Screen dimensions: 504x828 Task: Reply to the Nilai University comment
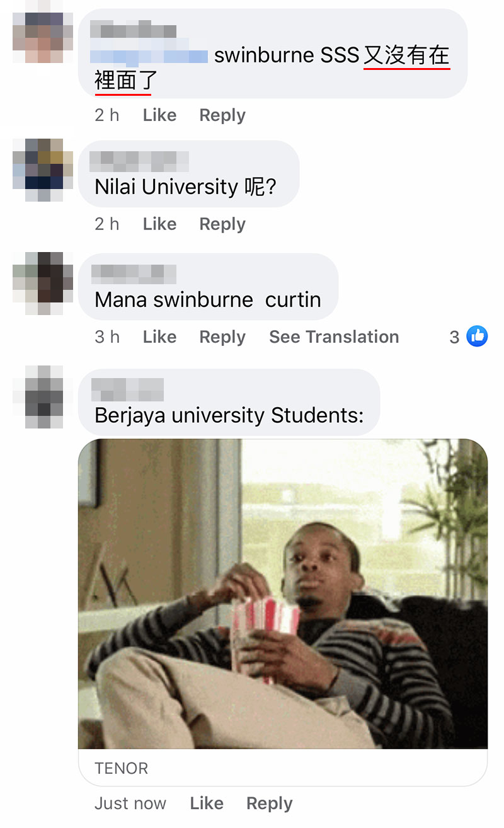pyautogui.click(x=222, y=224)
